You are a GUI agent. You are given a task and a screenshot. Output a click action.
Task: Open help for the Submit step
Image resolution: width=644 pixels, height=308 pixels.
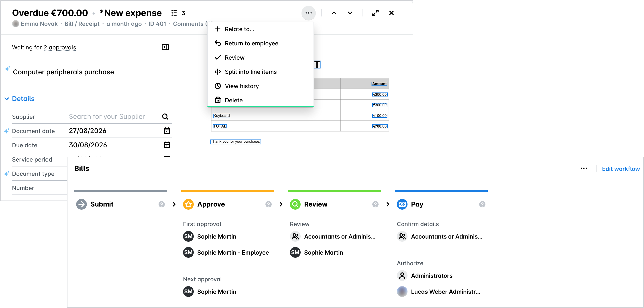(x=161, y=204)
